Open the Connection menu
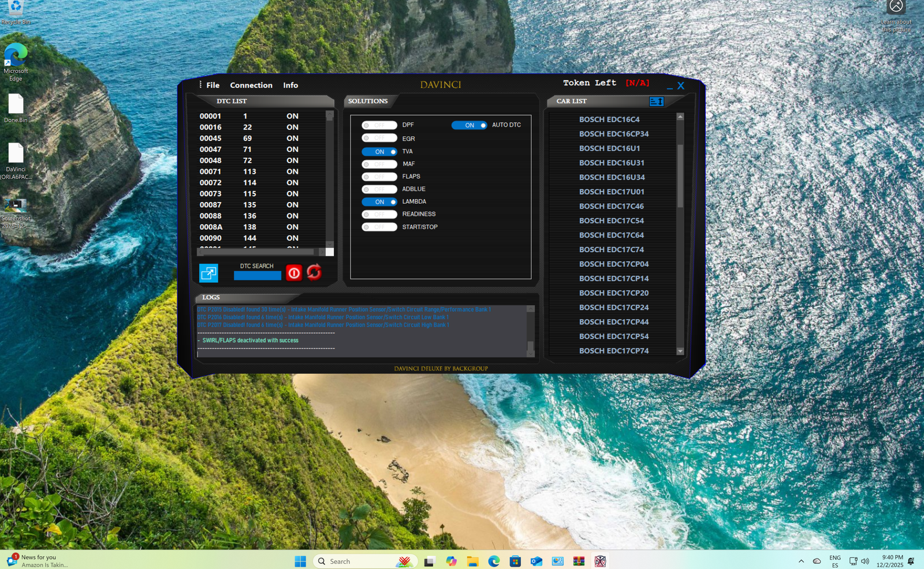Screen dimensions: 924x569 pos(251,85)
